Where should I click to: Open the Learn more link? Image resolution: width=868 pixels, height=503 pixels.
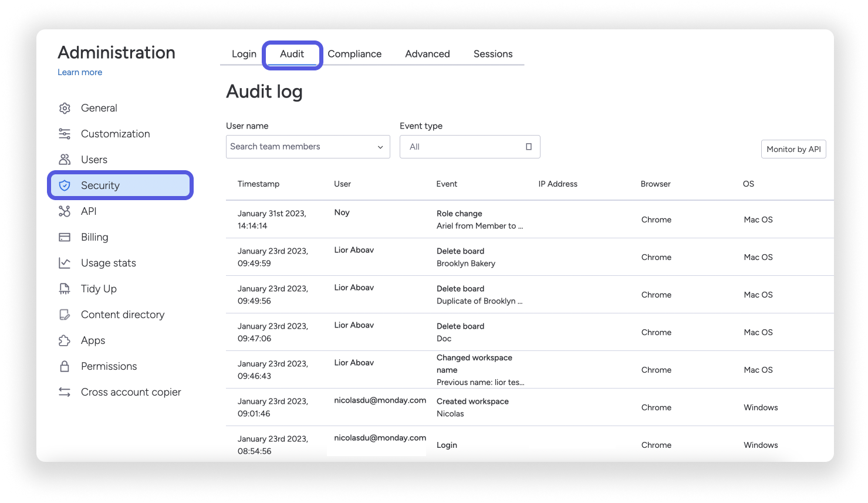pyautogui.click(x=80, y=72)
